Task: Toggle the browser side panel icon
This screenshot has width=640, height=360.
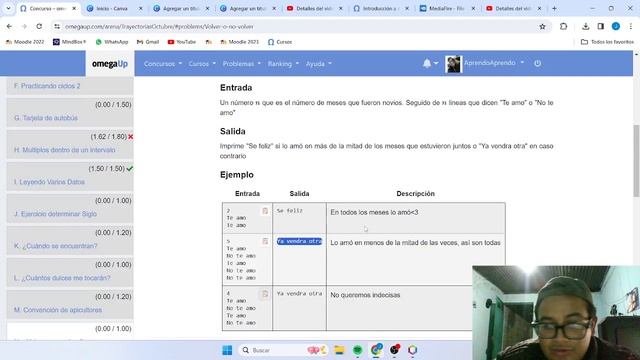Action: click(x=600, y=27)
